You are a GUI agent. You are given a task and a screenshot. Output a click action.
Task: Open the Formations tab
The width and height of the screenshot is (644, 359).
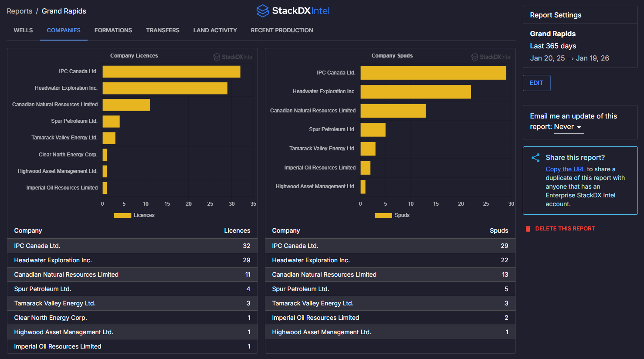tap(113, 30)
